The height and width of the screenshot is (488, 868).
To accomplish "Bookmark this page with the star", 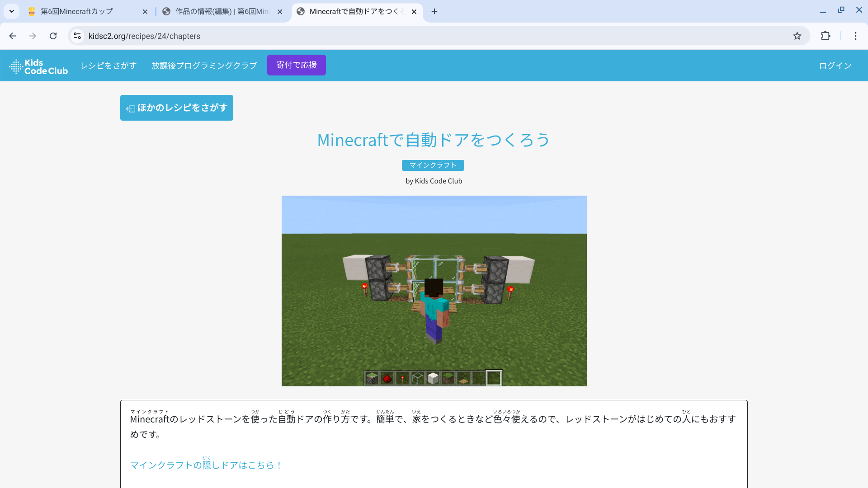I will pos(797,36).
